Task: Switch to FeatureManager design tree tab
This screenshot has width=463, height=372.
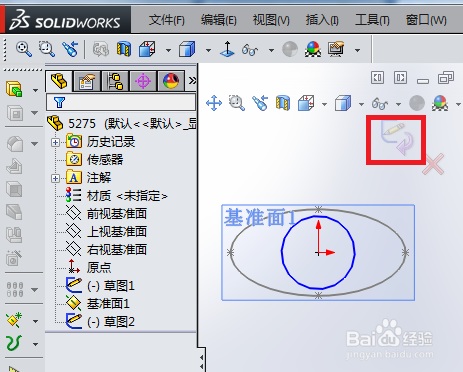Action: click(x=59, y=81)
